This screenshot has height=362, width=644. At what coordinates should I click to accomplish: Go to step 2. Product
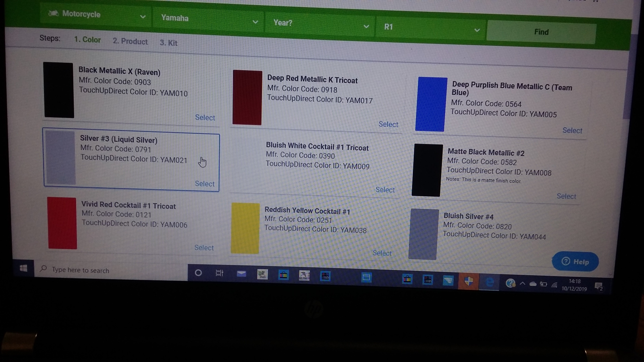click(x=130, y=41)
